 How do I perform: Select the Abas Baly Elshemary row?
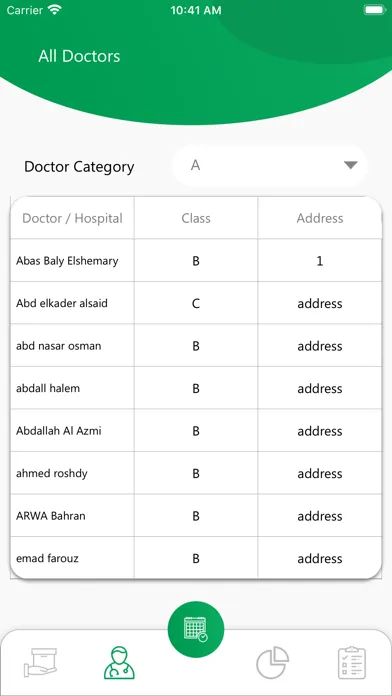pyautogui.click(x=196, y=261)
